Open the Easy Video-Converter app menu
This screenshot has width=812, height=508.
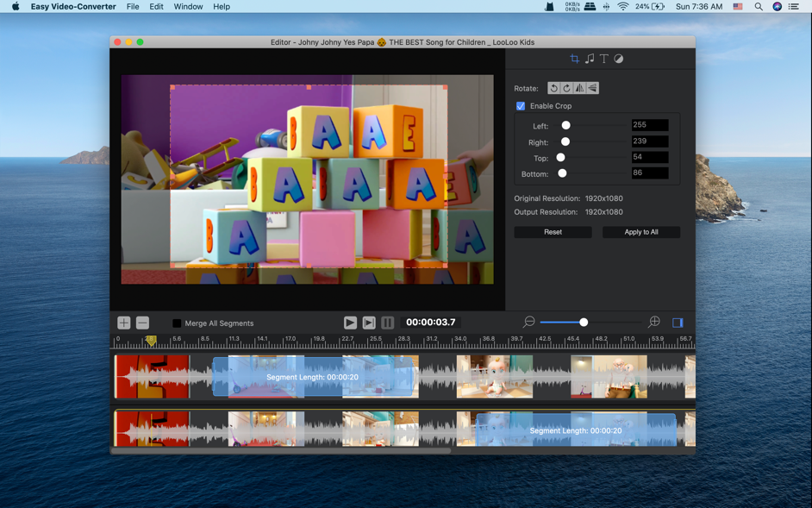click(73, 7)
